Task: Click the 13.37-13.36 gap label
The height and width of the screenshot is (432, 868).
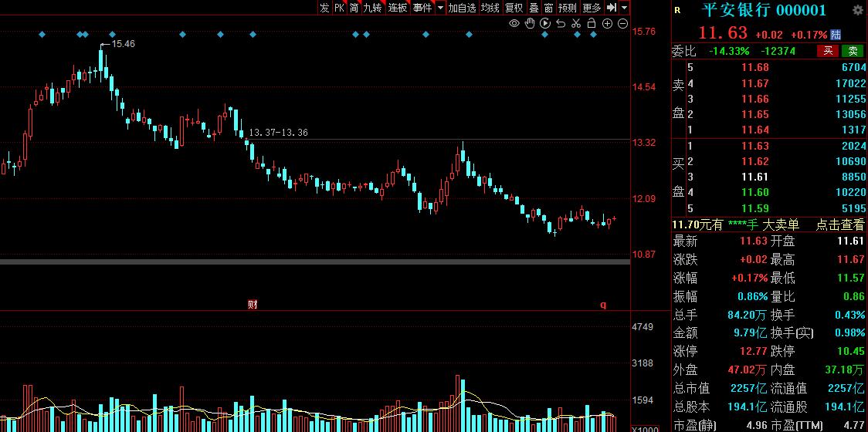Action: click(x=279, y=133)
